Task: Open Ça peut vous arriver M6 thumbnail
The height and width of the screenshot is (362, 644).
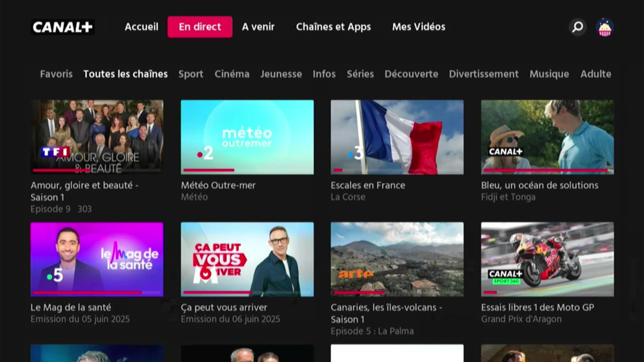Action: (247, 259)
